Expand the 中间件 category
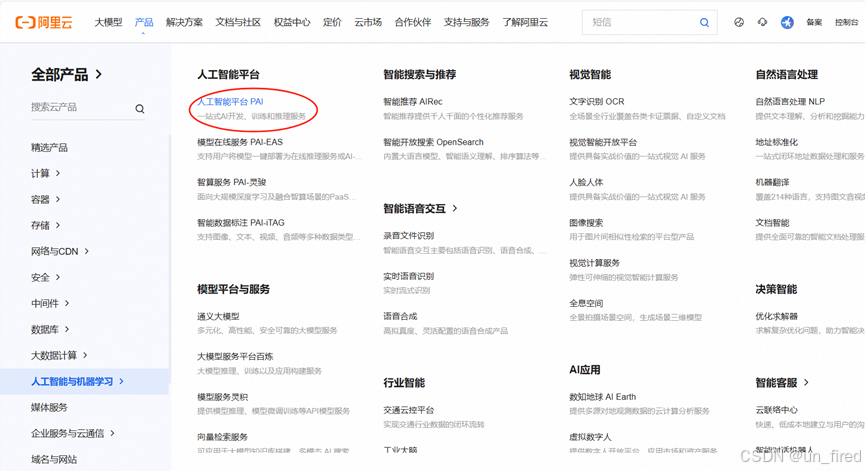Screen dimensions: 865x471 (50, 303)
